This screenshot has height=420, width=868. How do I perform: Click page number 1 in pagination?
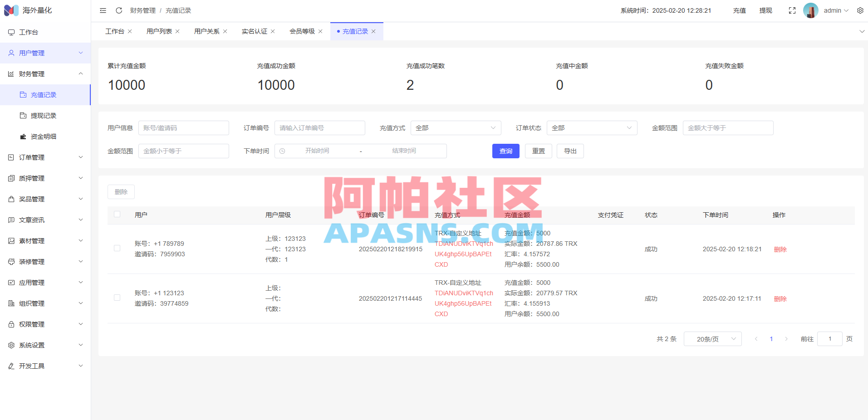771,338
